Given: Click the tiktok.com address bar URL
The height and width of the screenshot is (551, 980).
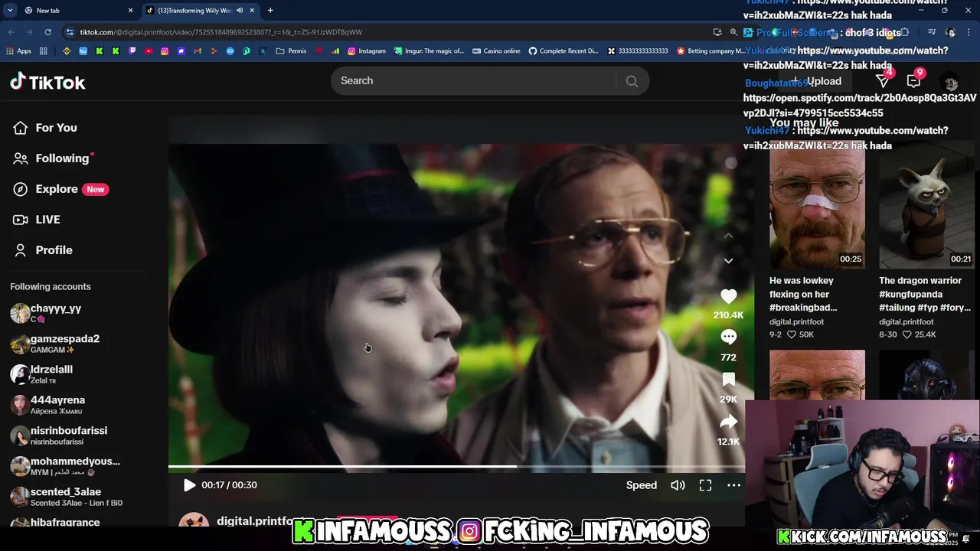Looking at the screenshot, I should pyautogui.click(x=221, y=32).
